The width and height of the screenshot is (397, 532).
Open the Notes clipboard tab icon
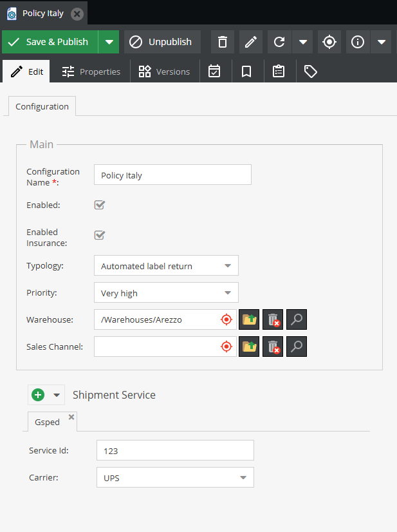(278, 71)
